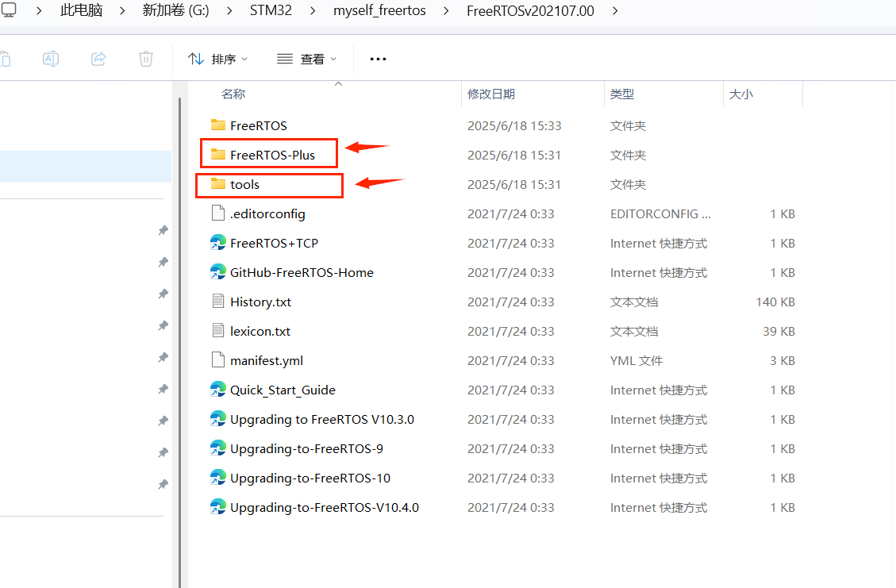Select the FreeRTOS-Plus folder icon
Screen dimensions: 896x588
pos(217,154)
